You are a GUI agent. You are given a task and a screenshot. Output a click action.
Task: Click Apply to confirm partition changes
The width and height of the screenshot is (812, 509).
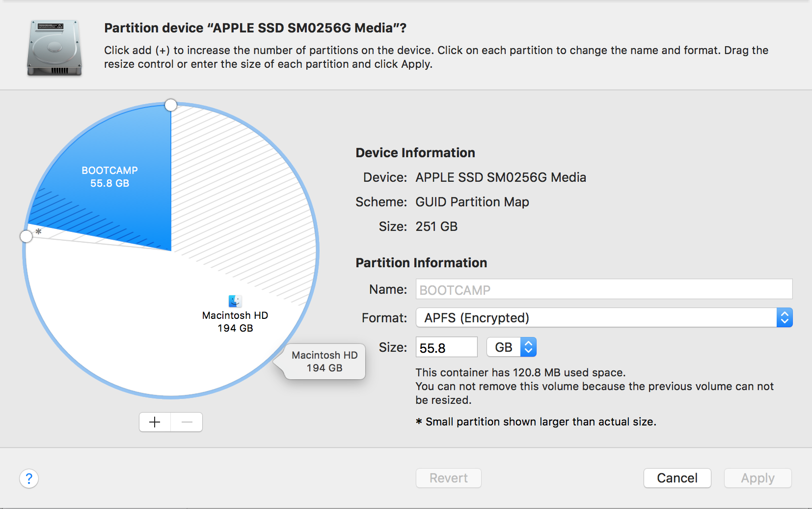[758, 478]
